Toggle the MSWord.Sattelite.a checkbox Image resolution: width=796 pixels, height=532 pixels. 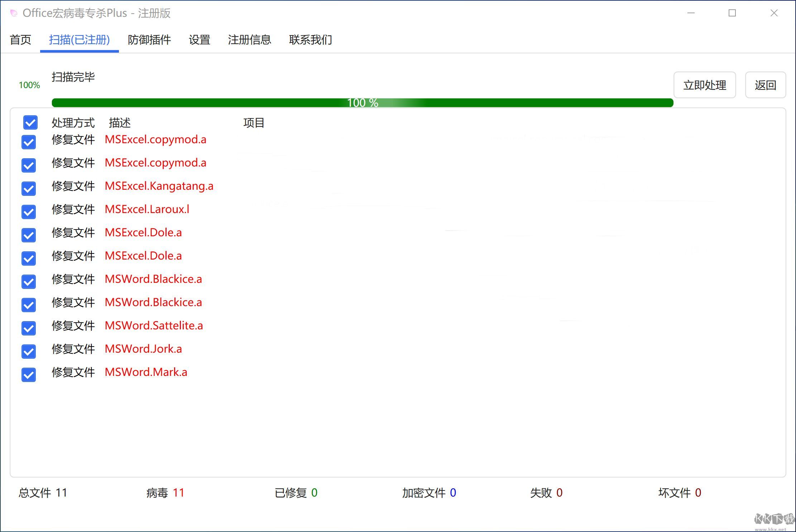(x=29, y=328)
